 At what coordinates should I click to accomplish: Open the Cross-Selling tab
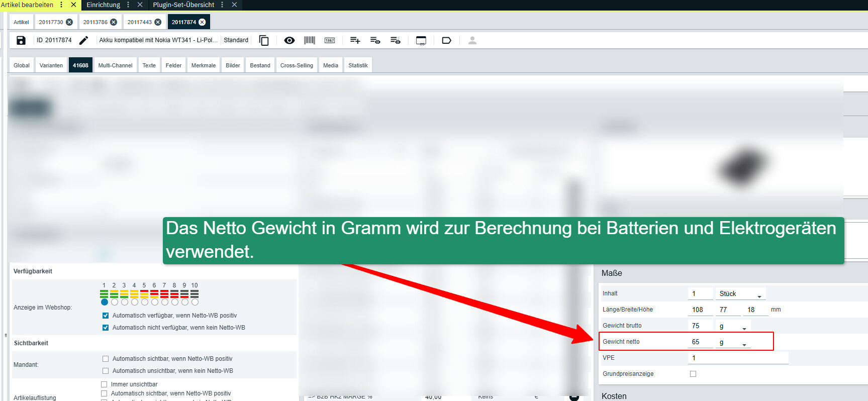pos(297,65)
